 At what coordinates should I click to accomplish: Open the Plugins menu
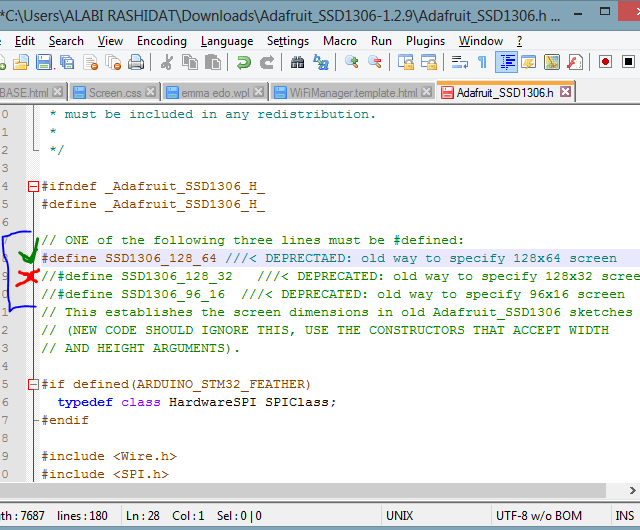pyautogui.click(x=425, y=41)
